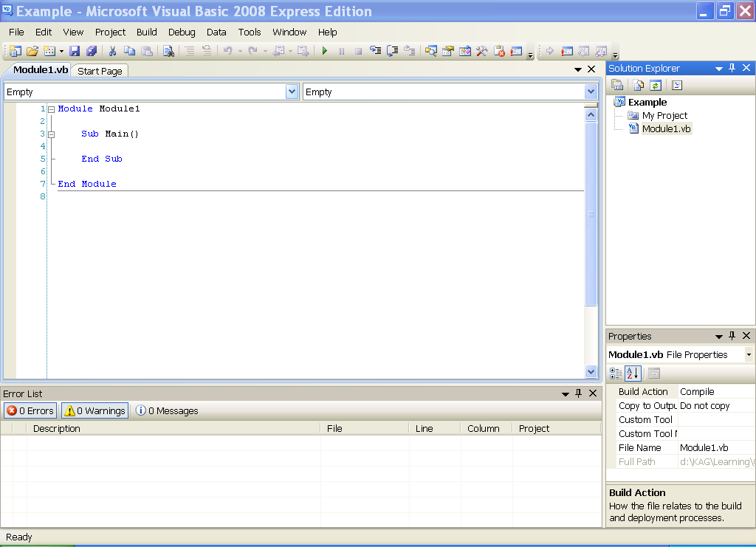Click the Redo arrow icon
Viewport: 756px width, 547px height.
pos(252,51)
